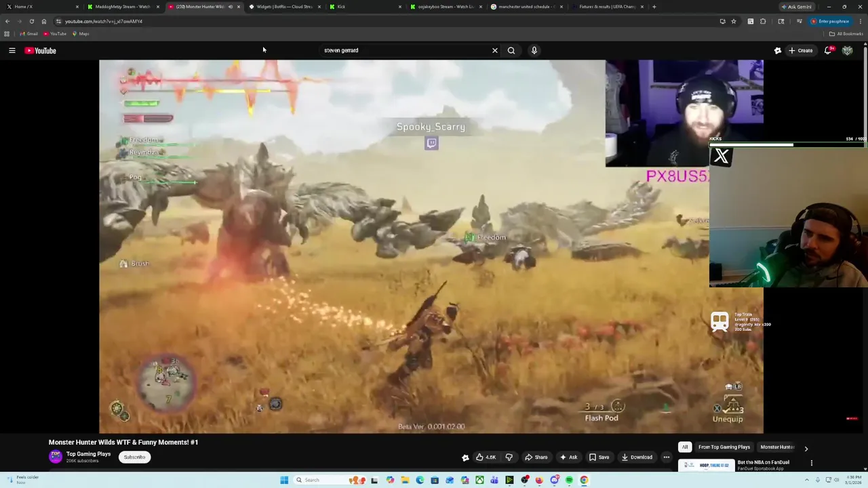Open the YouTube bookmark
The height and width of the screenshot is (488, 868).
coord(56,34)
